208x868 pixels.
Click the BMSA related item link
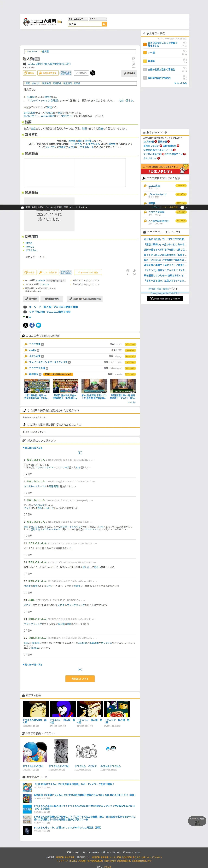coord(29,243)
